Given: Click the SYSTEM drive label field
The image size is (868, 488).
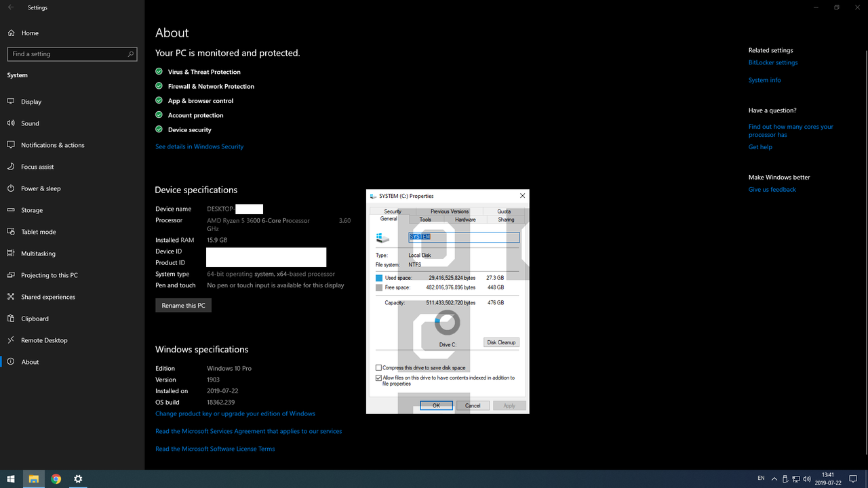Looking at the screenshot, I should tap(464, 237).
